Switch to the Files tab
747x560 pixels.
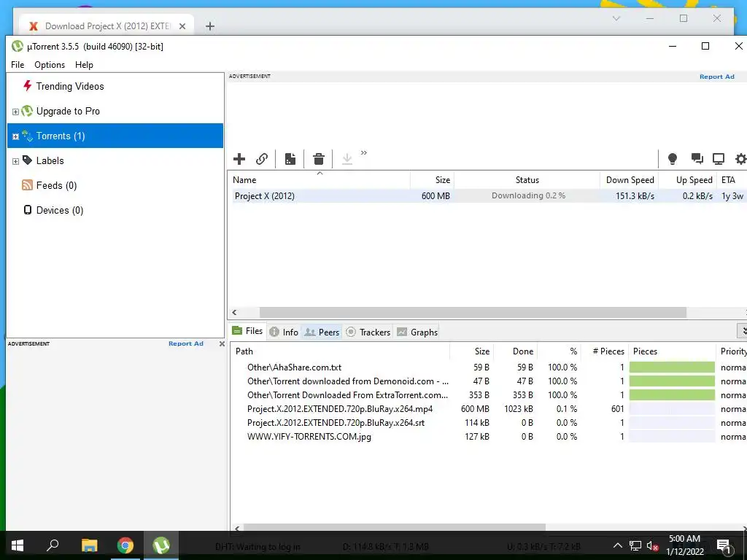[x=247, y=331]
